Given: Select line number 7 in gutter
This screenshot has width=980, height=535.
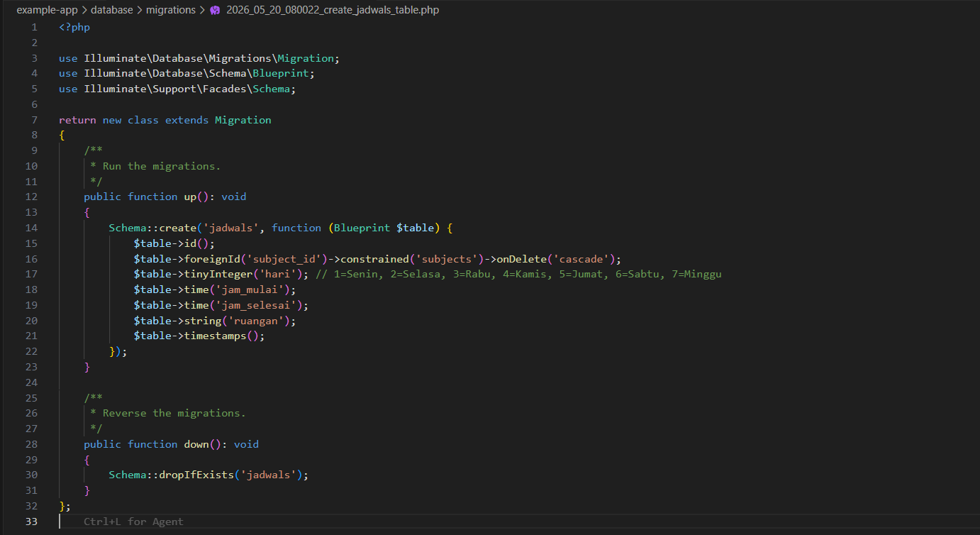Looking at the screenshot, I should [34, 120].
